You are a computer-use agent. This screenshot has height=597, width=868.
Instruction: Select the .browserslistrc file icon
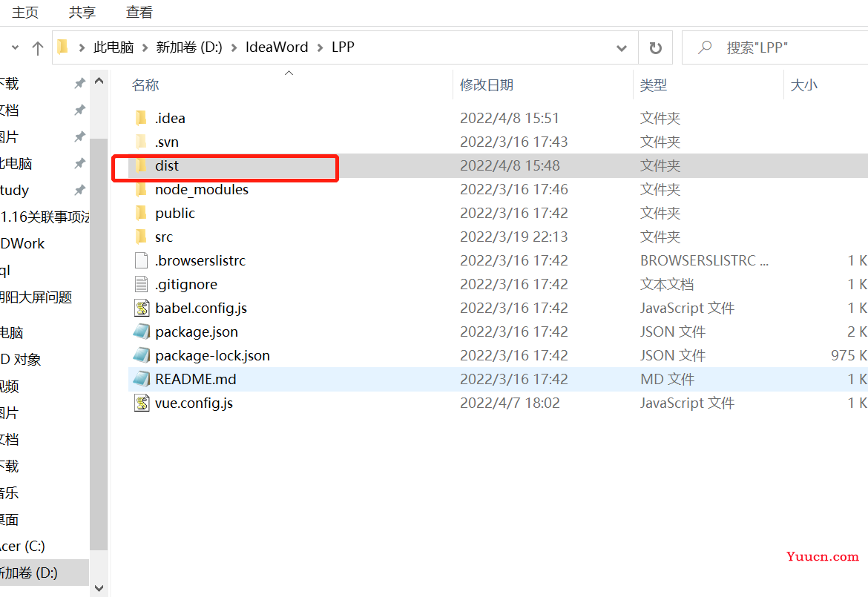click(x=141, y=260)
